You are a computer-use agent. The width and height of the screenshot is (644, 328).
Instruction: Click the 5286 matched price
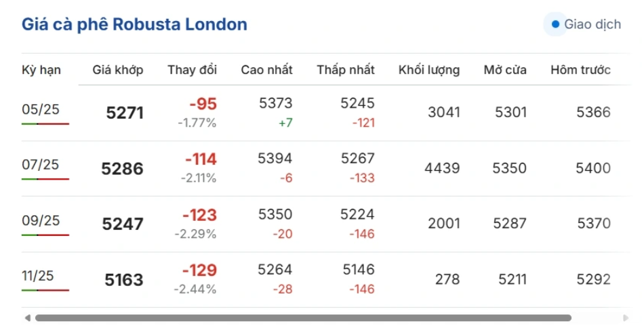(123, 168)
